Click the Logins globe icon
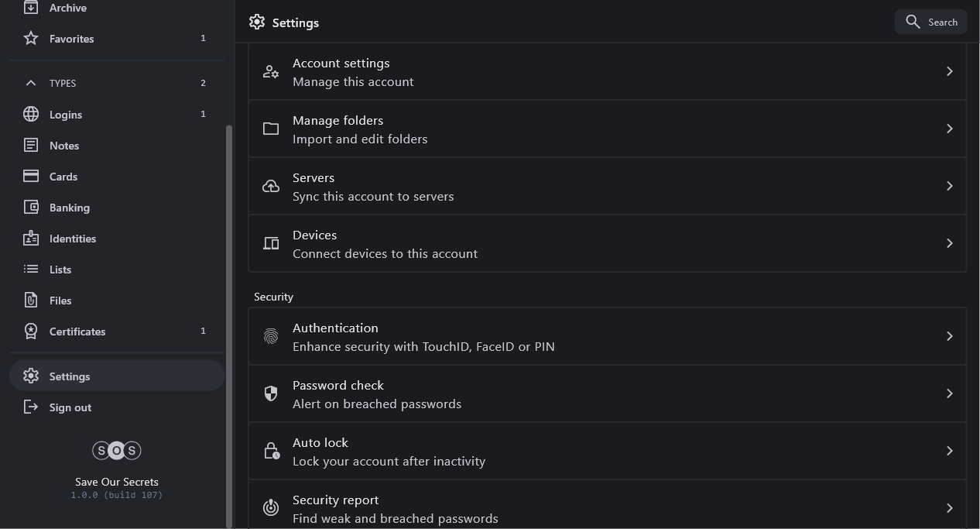Image resolution: width=980 pixels, height=529 pixels. coord(31,115)
